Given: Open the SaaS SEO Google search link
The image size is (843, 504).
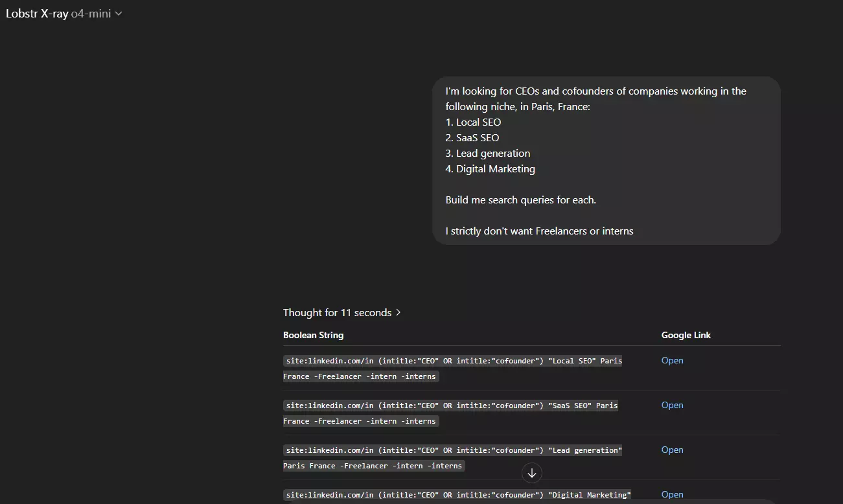Looking at the screenshot, I should coord(672,405).
